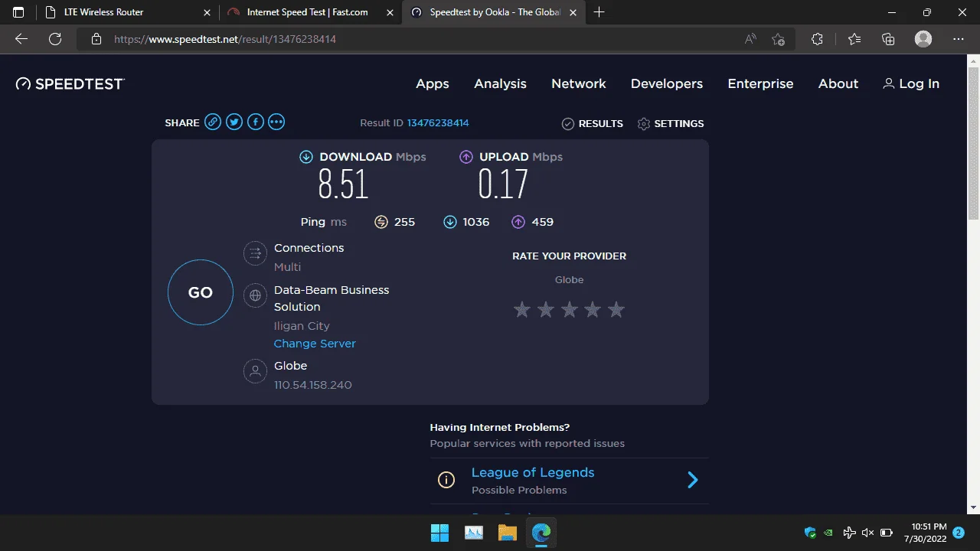Click the muted volume tray icon
980x551 pixels.
tap(867, 533)
